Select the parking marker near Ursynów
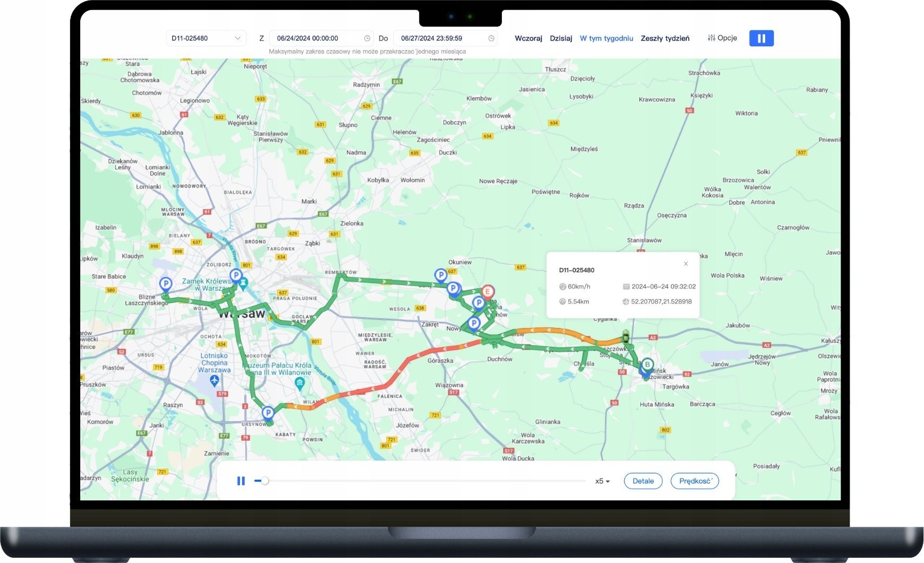This screenshot has height=563, width=924. [268, 412]
